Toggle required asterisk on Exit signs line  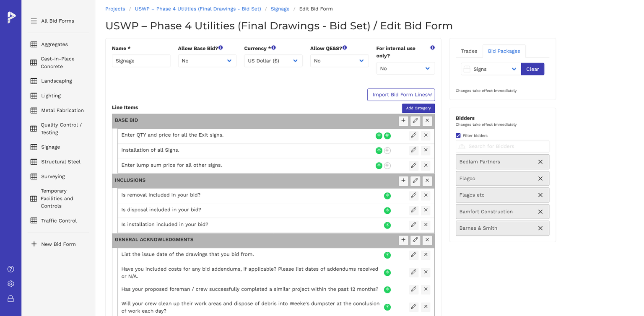[x=379, y=135]
